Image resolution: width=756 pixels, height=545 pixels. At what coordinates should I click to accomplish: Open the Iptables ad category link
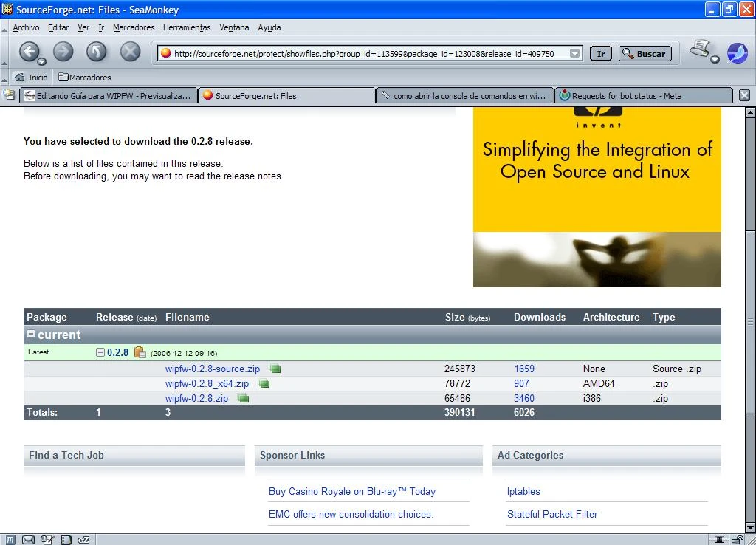(x=523, y=492)
